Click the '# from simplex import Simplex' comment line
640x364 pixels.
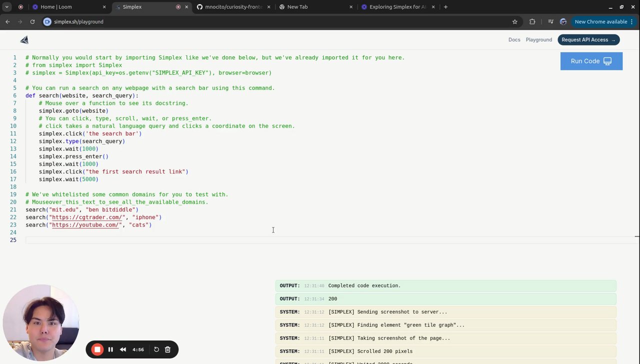coord(73,65)
